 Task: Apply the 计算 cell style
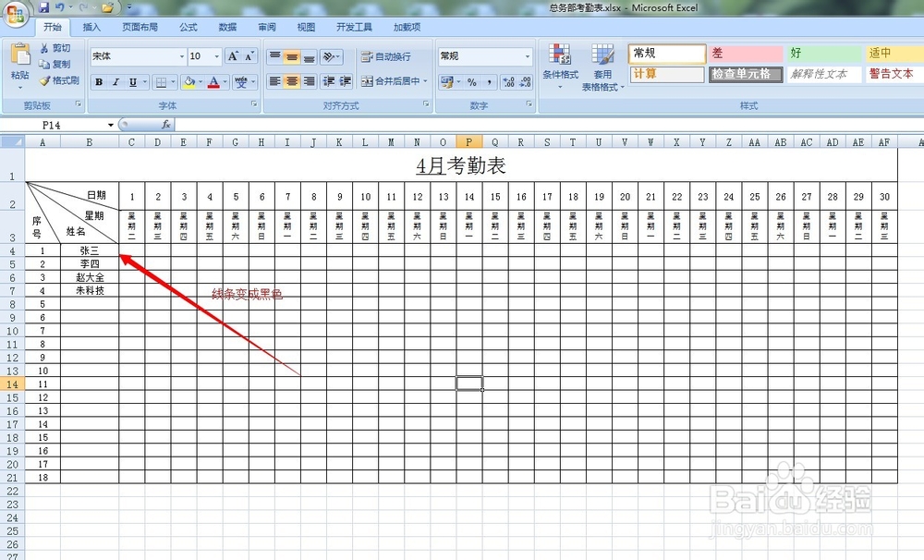pyautogui.click(x=667, y=74)
